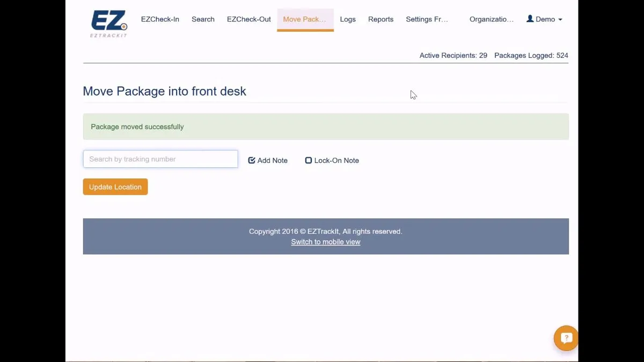Click the Copyright 2016 EZTrackIt footer text
This screenshot has width=644, height=362.
(326, 232)
